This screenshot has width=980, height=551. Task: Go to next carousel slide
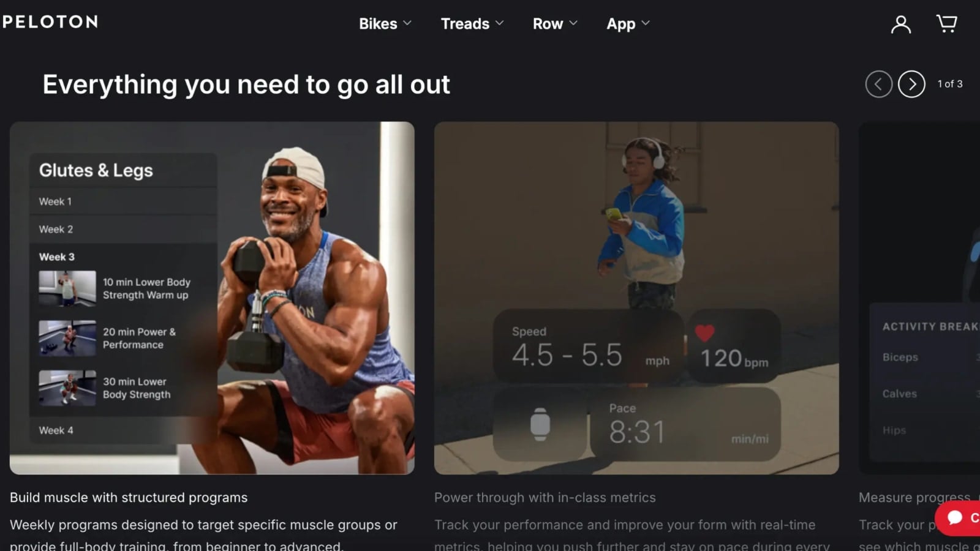tap(911, 84)
